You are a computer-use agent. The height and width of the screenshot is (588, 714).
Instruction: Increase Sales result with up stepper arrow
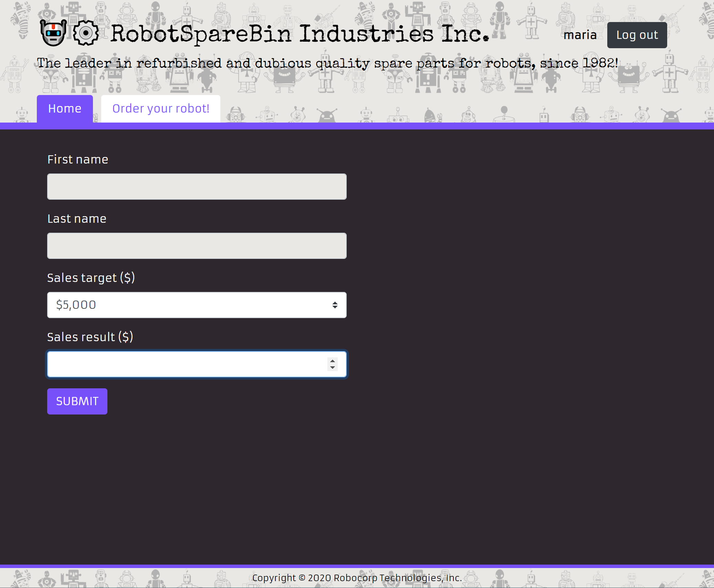tap(332, 361)
